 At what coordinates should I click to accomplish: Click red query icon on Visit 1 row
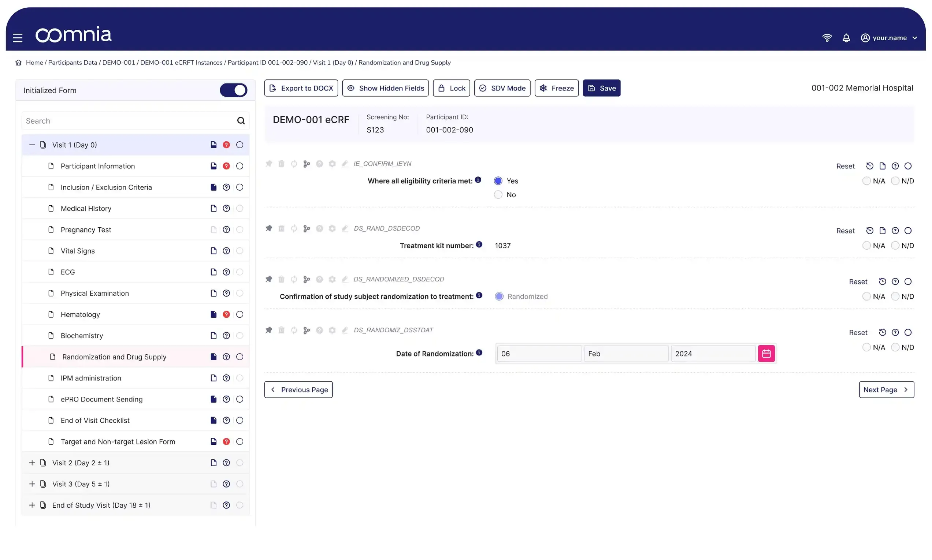(x=226, y=145)
